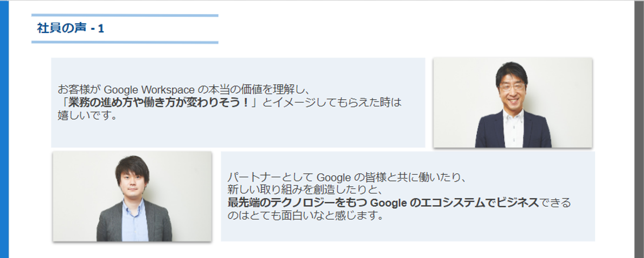Click the line 新しい取り組みを創造したりと、

pos(304,190)
